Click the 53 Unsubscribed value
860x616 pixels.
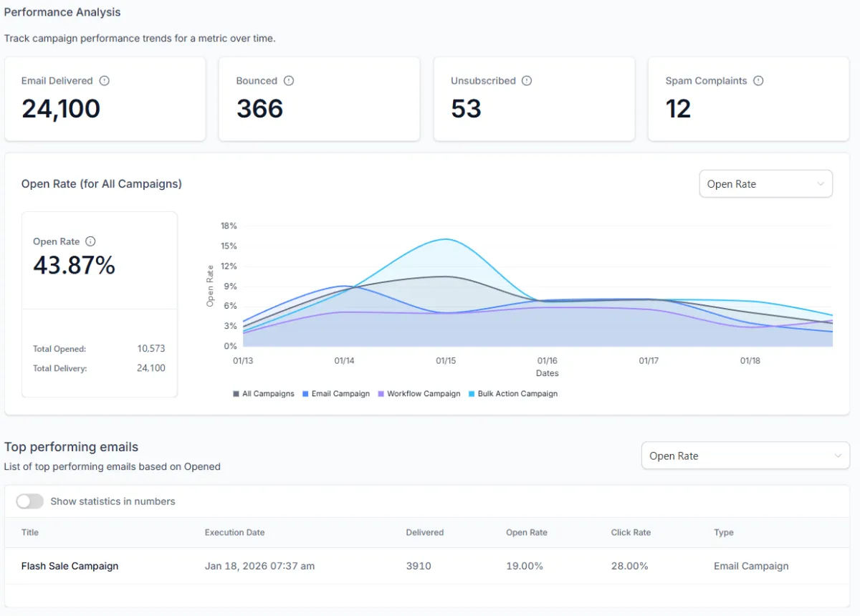tap(466, 109)
